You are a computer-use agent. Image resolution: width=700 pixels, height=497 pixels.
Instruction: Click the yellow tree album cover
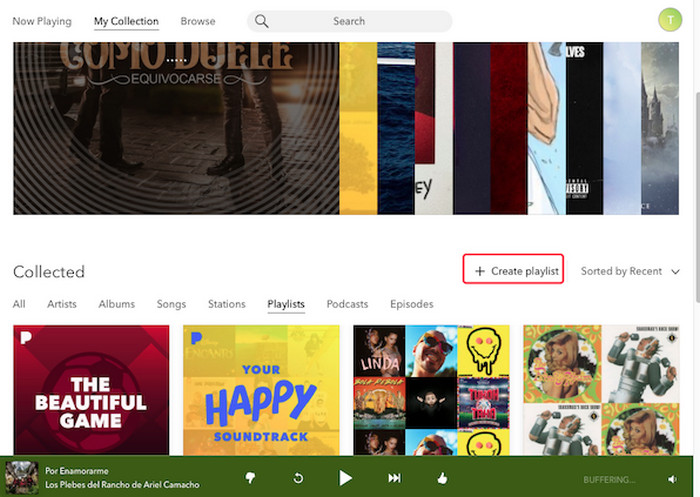coord(358,128)
